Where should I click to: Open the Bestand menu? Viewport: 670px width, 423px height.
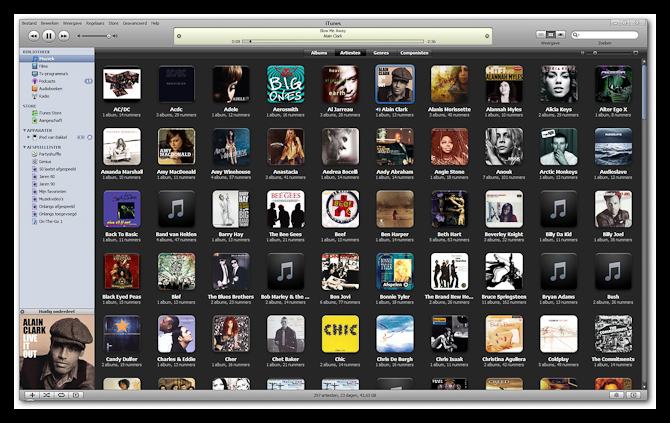(29, 23)
